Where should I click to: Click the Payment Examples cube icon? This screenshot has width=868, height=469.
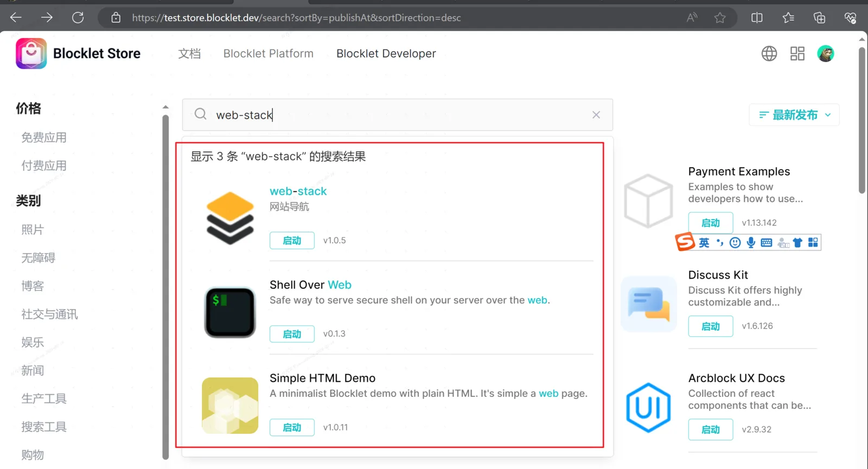[x=648, y=201]
